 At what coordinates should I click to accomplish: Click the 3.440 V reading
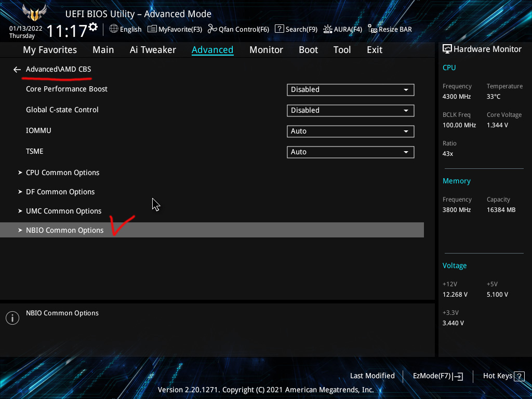coord(453,323)
